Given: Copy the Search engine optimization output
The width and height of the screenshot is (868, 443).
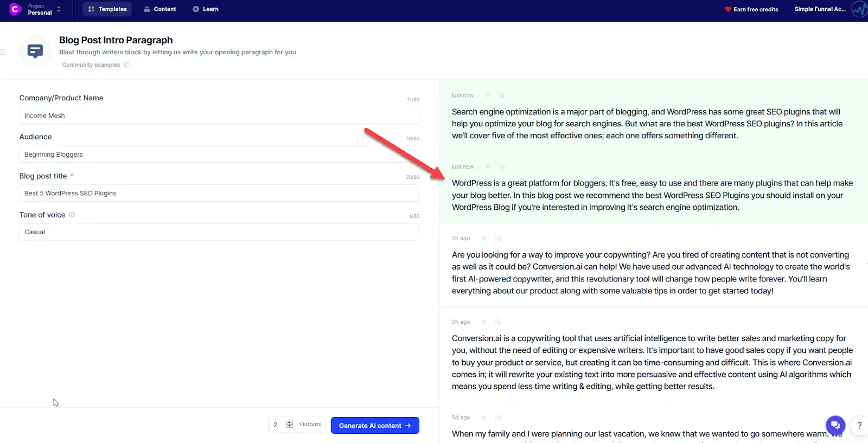Looking at the screenshot, I should pos(502,95).
